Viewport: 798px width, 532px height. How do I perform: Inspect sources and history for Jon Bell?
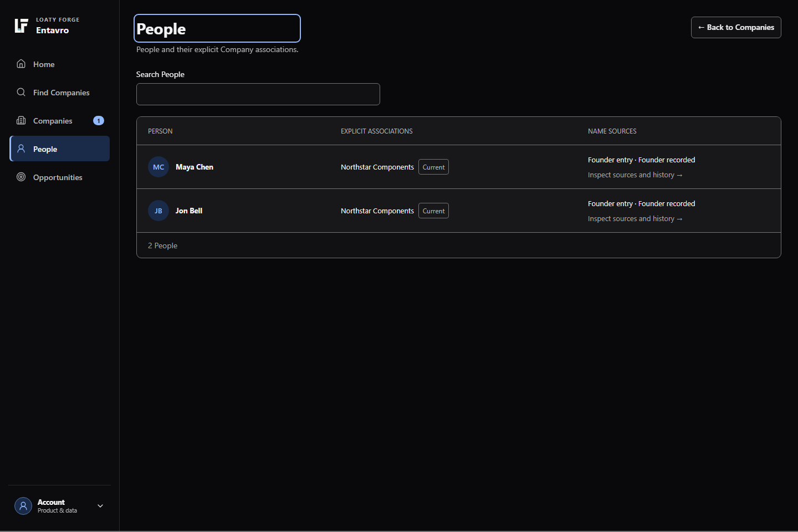(635, 218)
